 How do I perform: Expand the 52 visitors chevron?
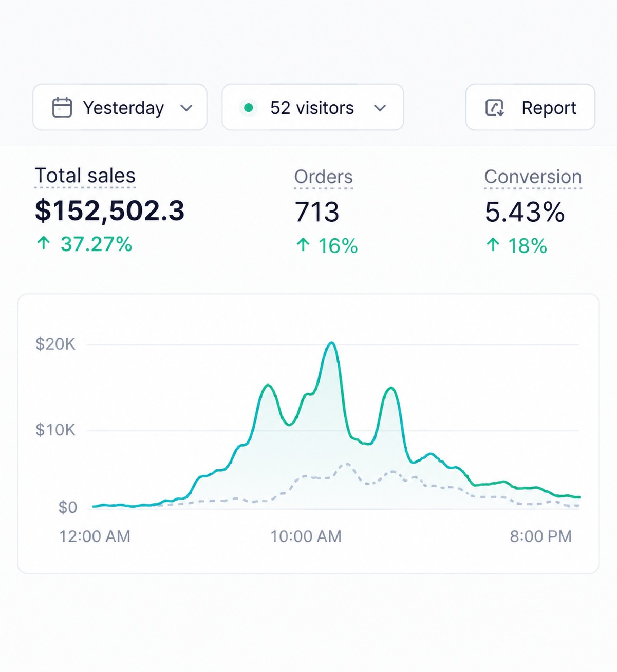pyautogui.click(x=380, y=108)
